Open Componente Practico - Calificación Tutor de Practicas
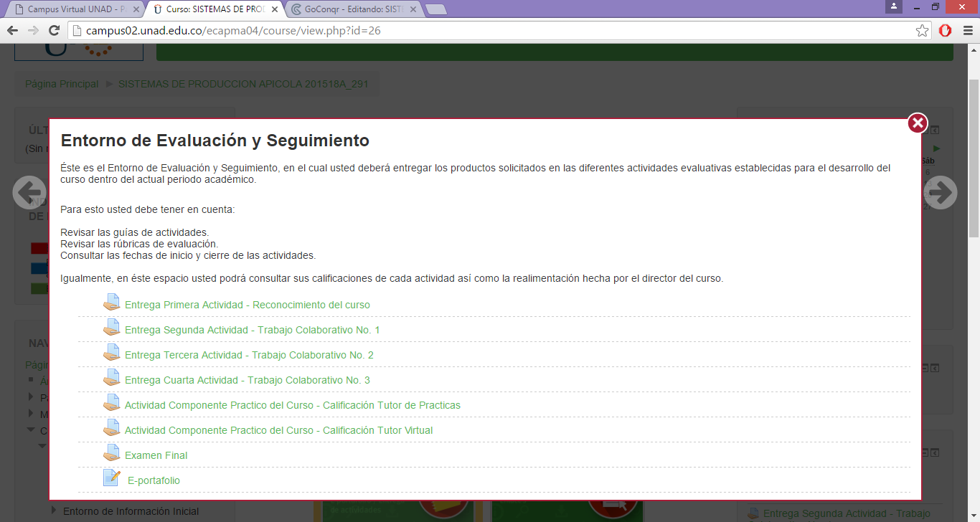The height and width of the screenshot is (522, 980). pyautogui.click(x=293, y=405)
